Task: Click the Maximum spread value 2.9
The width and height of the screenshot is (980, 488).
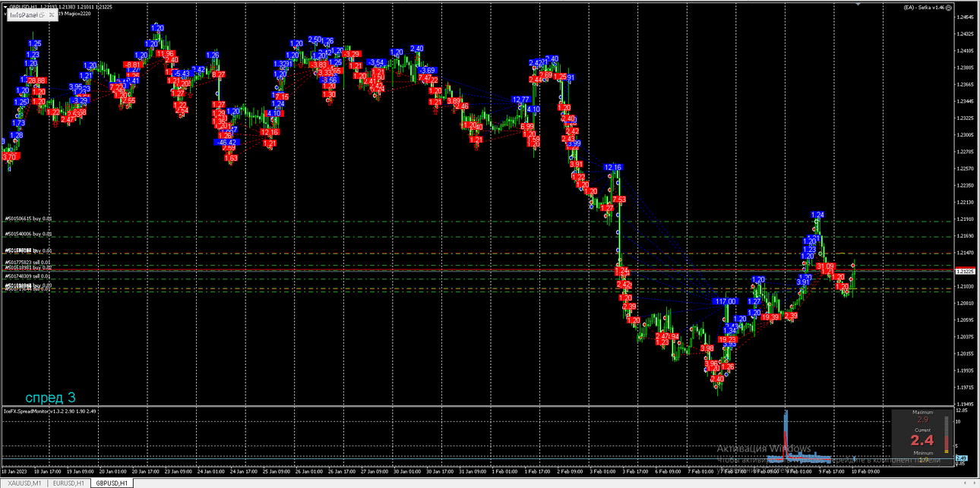Action: coord(922,419)
